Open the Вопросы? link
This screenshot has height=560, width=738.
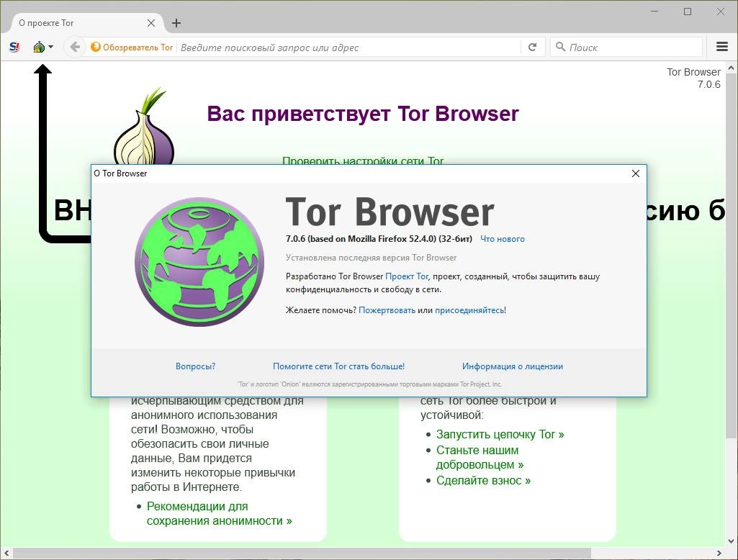click(x=195, y=366)
